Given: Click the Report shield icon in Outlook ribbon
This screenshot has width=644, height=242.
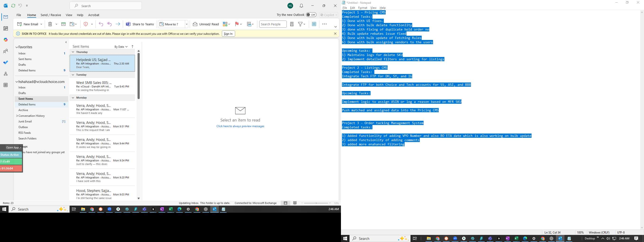Looking at the screenshot, I should click(x=86, y=24).
